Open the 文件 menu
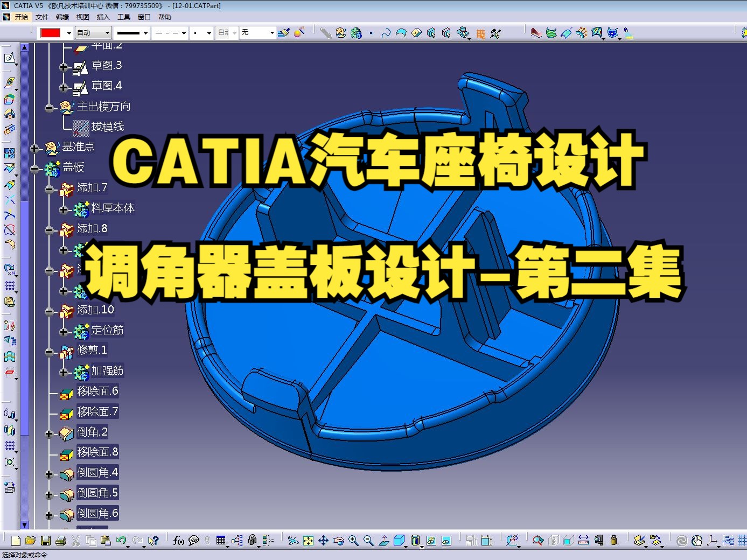 tap(42, 17)
